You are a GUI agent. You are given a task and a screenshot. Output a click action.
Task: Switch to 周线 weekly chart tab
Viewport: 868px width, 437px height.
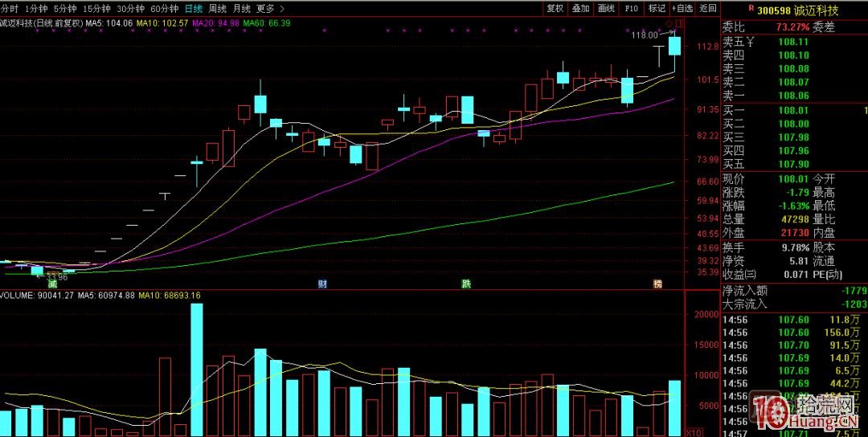(x=217, y=8)
